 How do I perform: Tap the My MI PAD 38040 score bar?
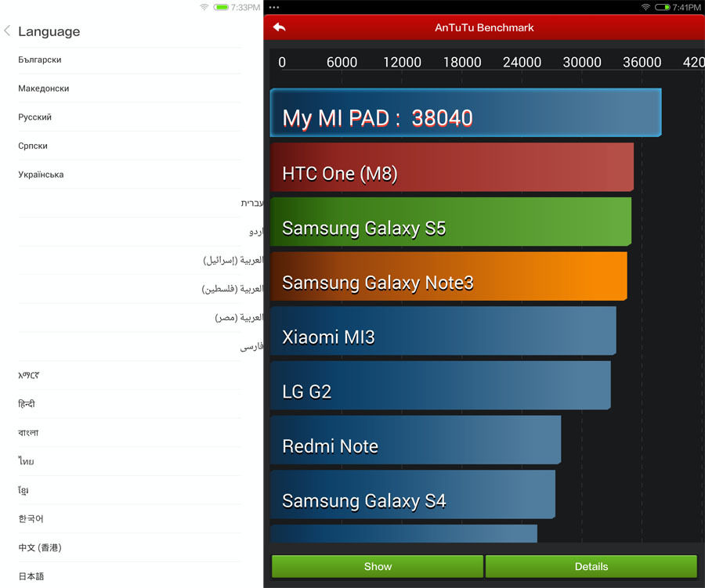click(466, 113)
